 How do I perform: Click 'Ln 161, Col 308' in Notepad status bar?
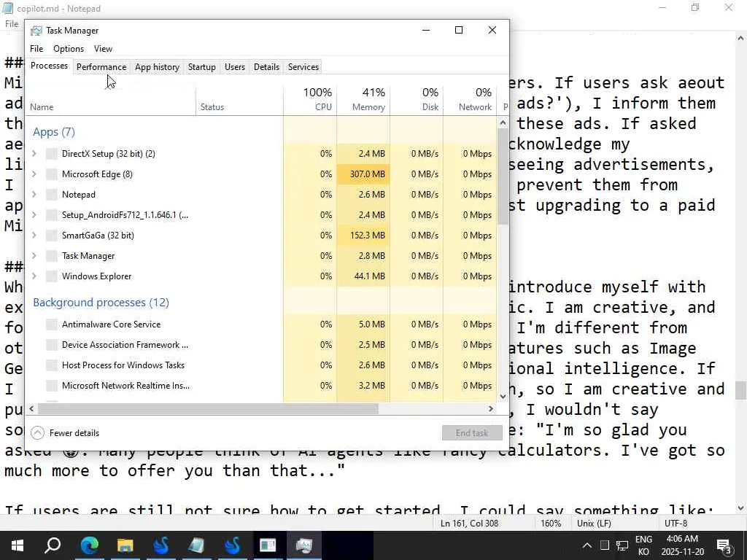click(469, 524)
